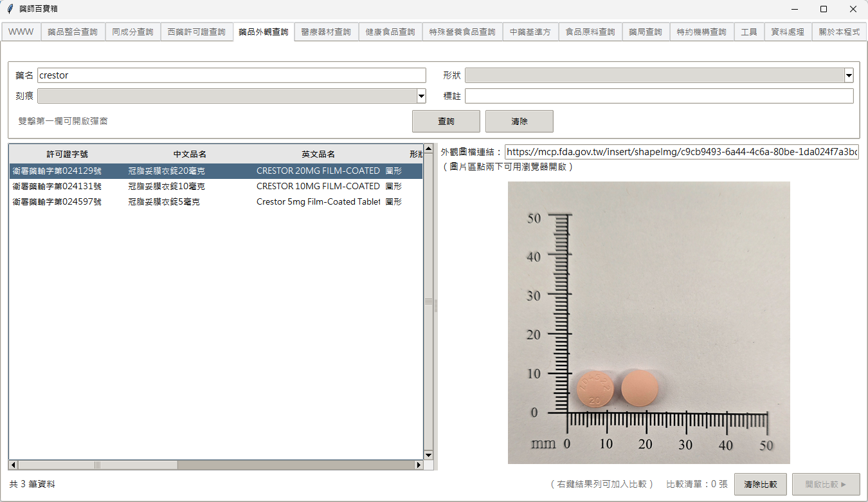Select the row 衛署藥輸字第024131號
This screenshot has height=502, width=868.
click(216, 187)
